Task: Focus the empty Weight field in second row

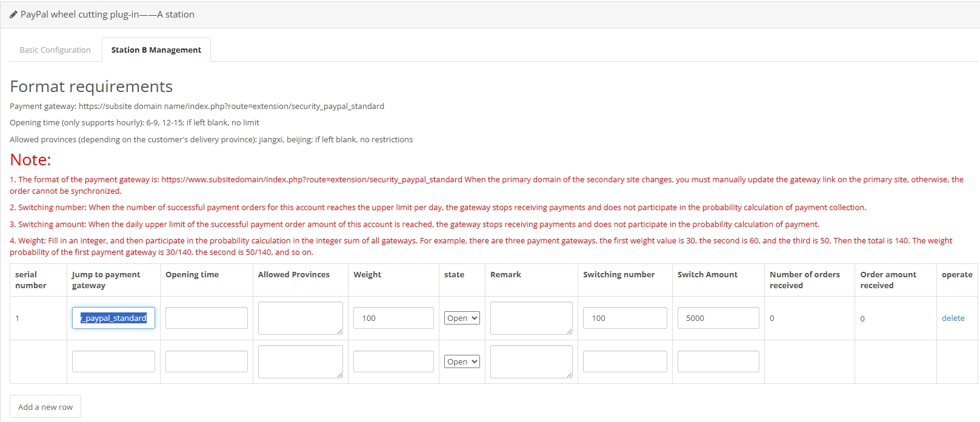Action: coord(393,361)
